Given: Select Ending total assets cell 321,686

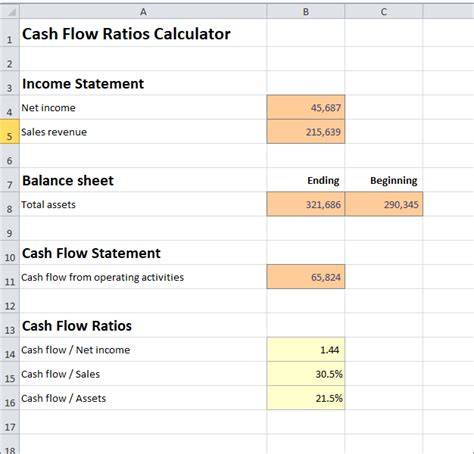Looking at the screenshot, I should click(306, 204).
